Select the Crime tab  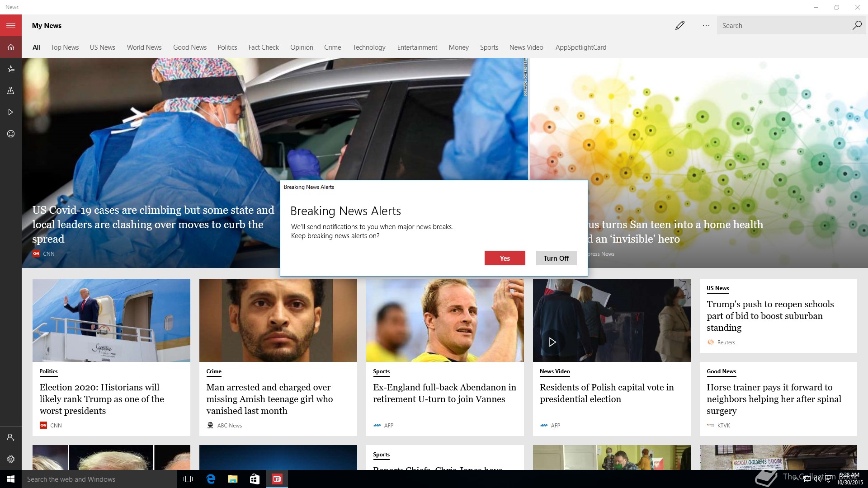click(333, 47)
